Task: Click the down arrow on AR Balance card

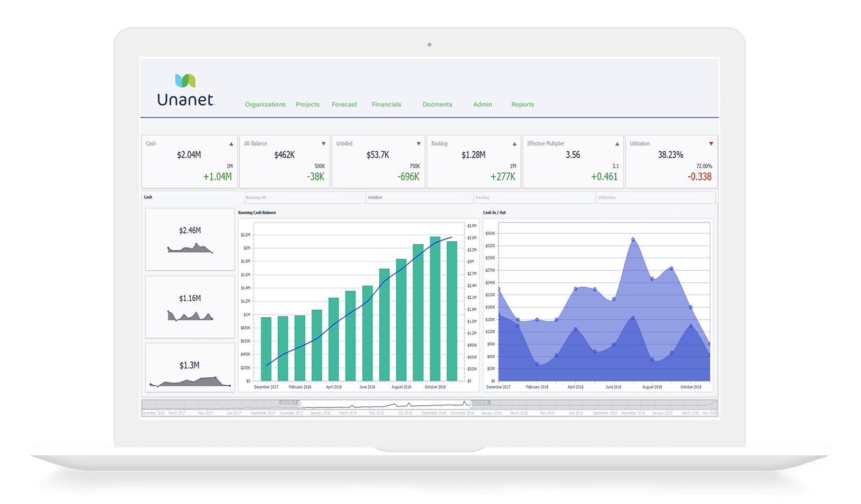Action: (324, 144)
